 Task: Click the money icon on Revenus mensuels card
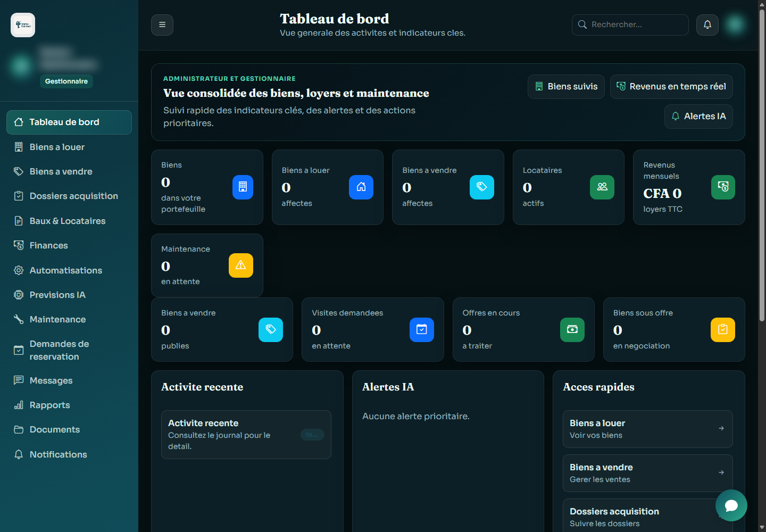pyautogui.click(x=723, y=187)
